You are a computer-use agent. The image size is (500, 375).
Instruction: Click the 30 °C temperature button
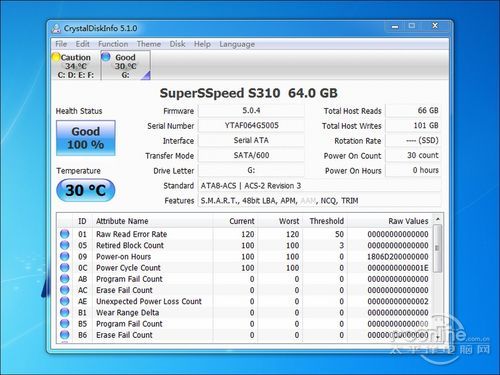[86, 190]
